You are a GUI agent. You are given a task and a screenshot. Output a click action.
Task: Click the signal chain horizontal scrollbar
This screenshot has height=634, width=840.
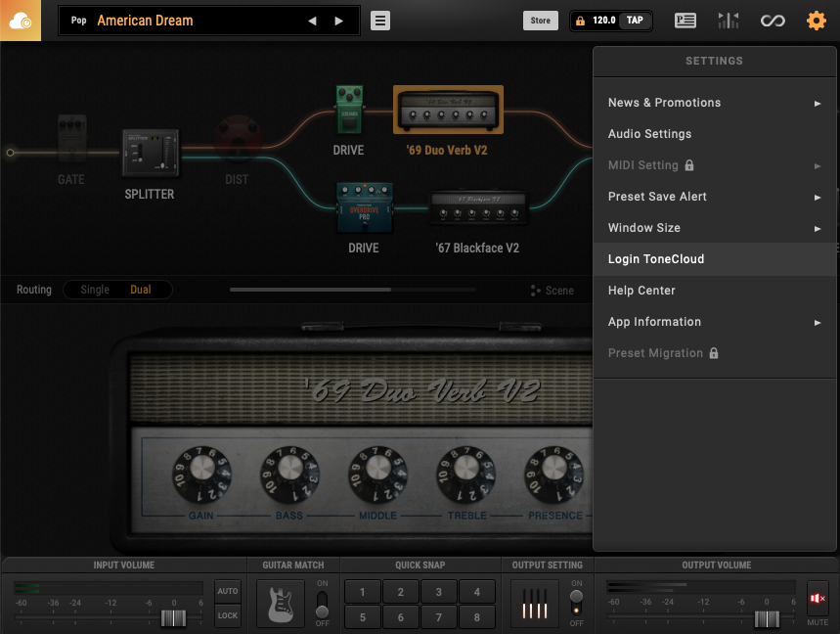pos(311,290)
